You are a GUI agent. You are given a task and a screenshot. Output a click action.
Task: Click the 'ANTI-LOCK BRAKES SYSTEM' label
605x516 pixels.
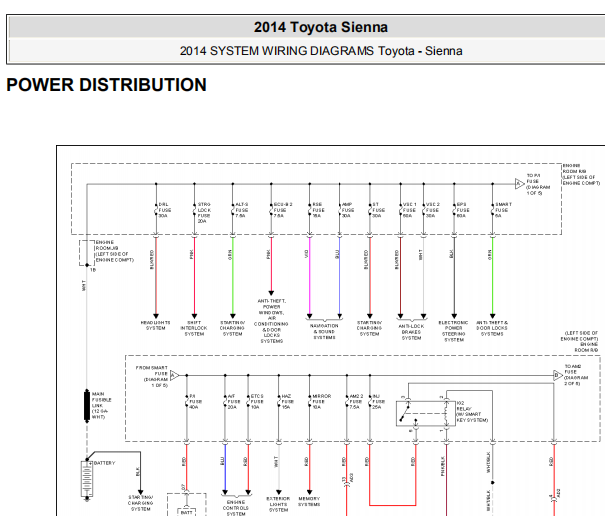coord(411,332)
